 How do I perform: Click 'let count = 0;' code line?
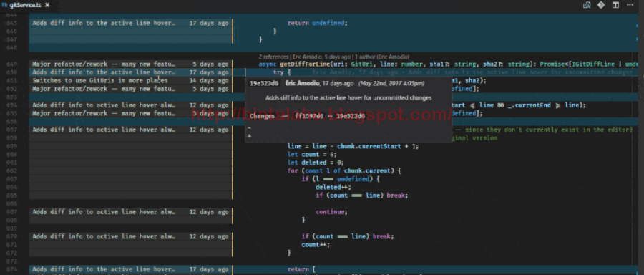pyautogui.click(x=312, y=155)
